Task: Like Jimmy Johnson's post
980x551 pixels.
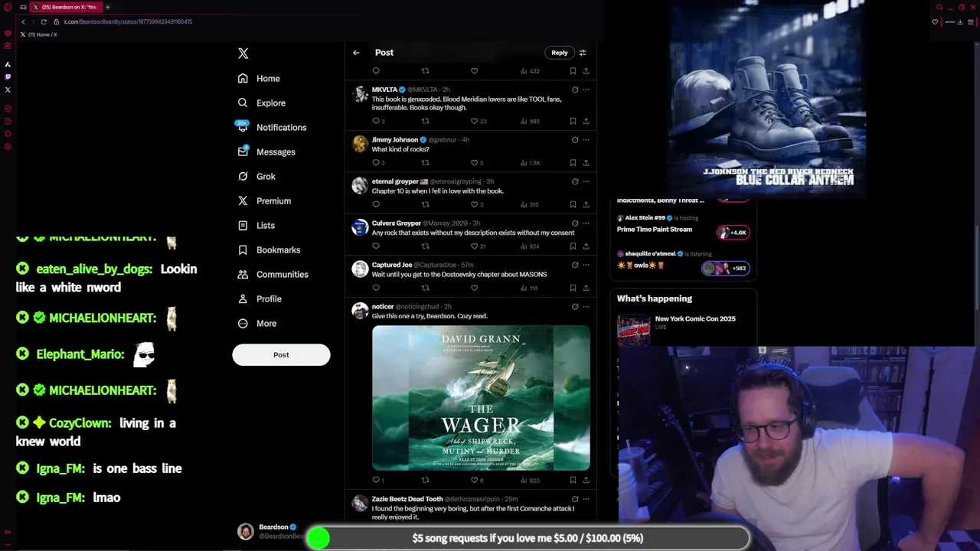Action: coord(474,162)
